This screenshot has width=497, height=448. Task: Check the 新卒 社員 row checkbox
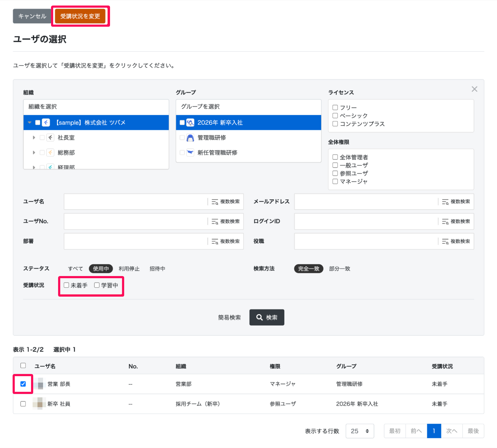23,404
